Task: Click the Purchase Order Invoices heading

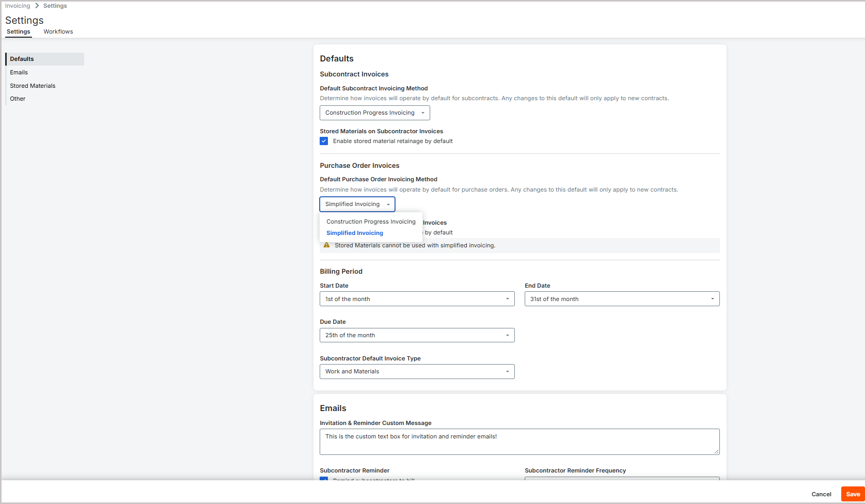Action: coord(359,166)
